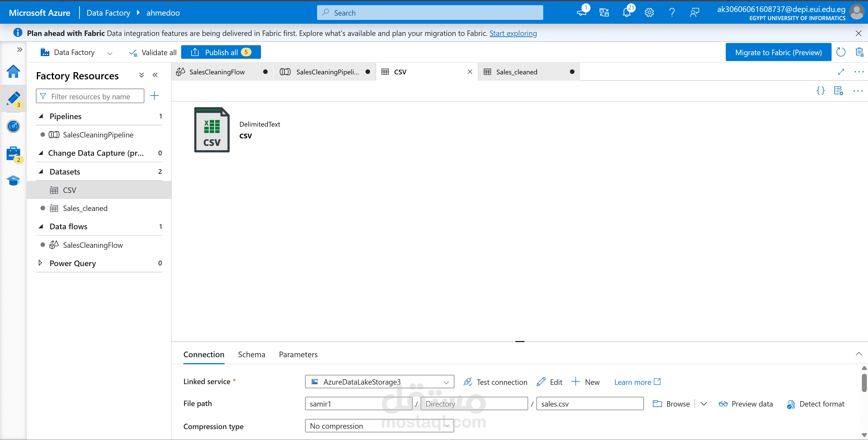The image size is (868, 440).
Task: Switch to the Schema tab
Action: [x=251, y=355]
